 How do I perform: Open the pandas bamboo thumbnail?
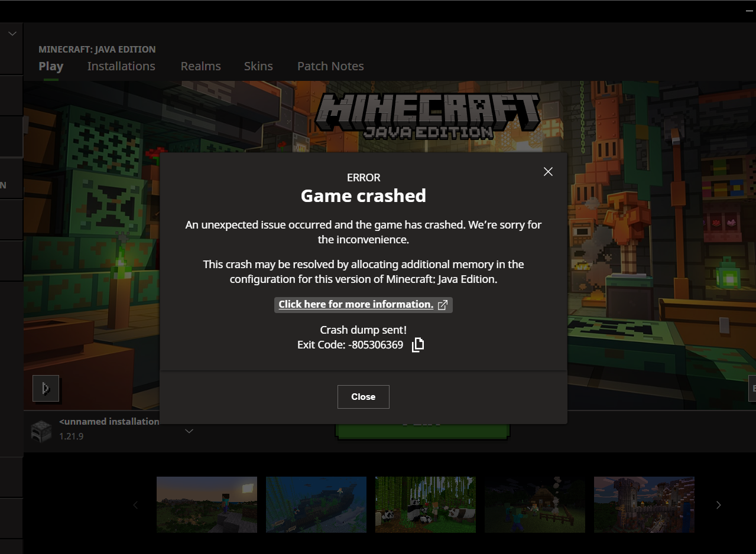click(x=426, y=505)
